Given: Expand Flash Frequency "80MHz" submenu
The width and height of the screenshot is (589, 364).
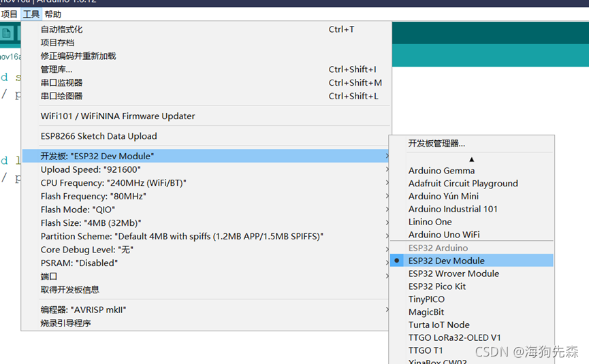Looking at the screenshot, I should 206,196.
